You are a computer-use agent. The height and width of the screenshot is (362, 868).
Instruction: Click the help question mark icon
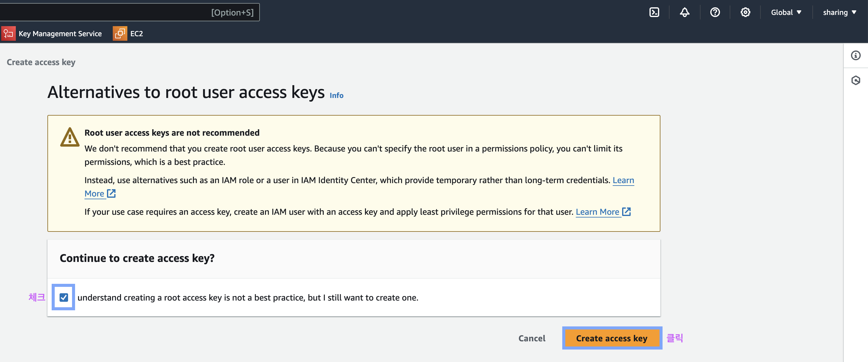pos(715,12)
